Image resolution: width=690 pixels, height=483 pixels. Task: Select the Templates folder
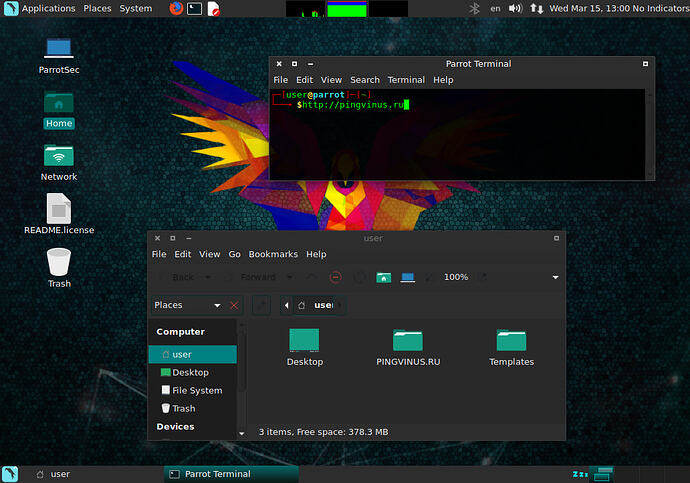pos(511,347)
